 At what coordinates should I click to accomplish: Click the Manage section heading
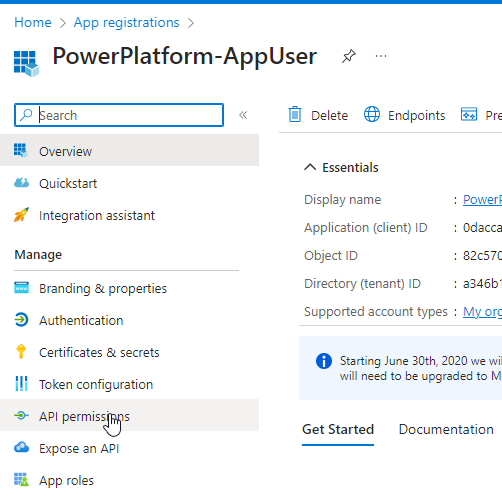[x=38, y=255]
